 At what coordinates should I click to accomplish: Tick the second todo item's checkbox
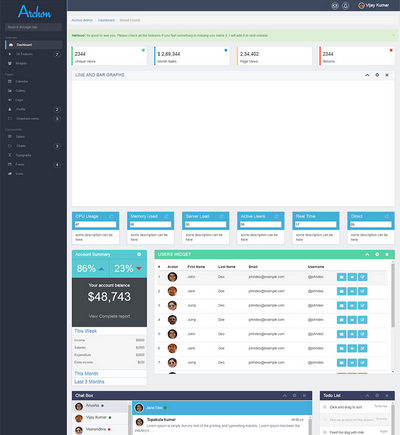pyautogui.click(x=325, y=420)
